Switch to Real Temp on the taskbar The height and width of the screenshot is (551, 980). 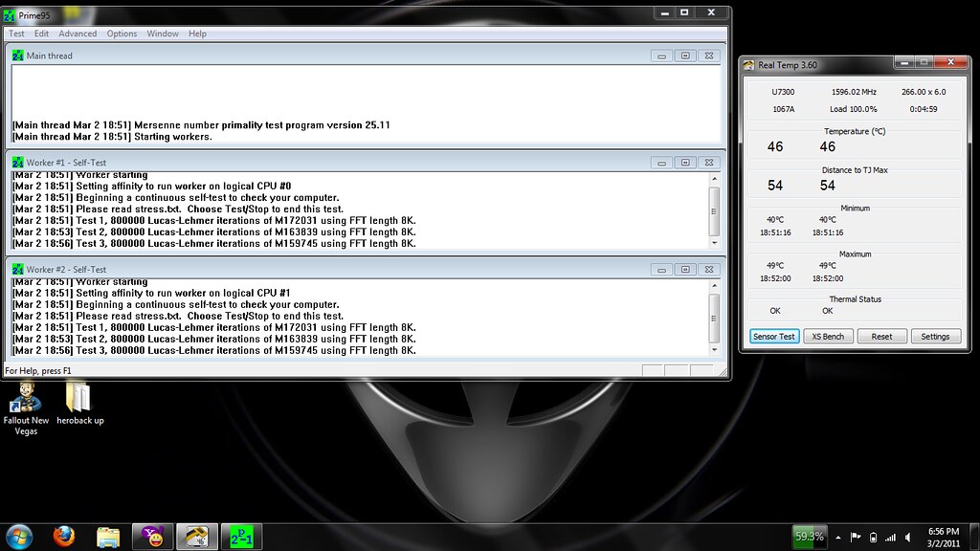[197, 537]
